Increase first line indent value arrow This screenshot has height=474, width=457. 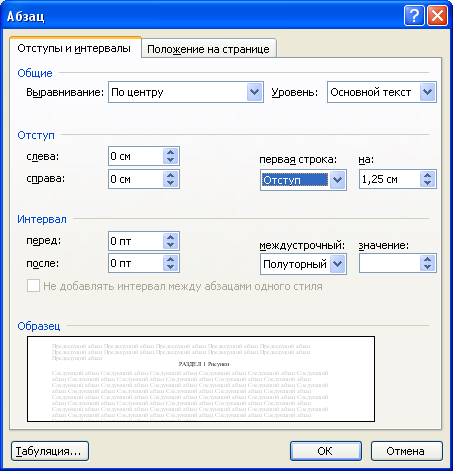pyautogui.click(x=428, y=175)
